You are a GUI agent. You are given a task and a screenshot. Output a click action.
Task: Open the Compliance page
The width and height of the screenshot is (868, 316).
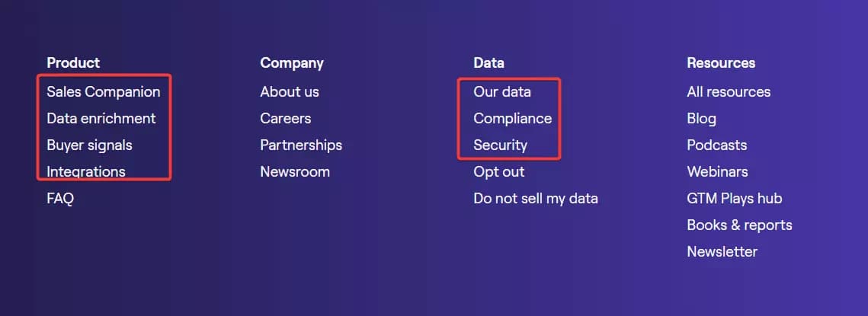coord(512,119)
